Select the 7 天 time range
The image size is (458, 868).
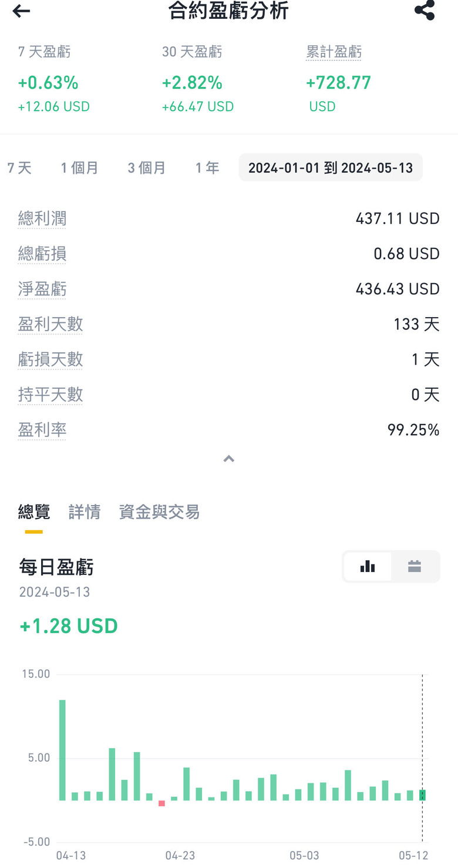(19, 168)
